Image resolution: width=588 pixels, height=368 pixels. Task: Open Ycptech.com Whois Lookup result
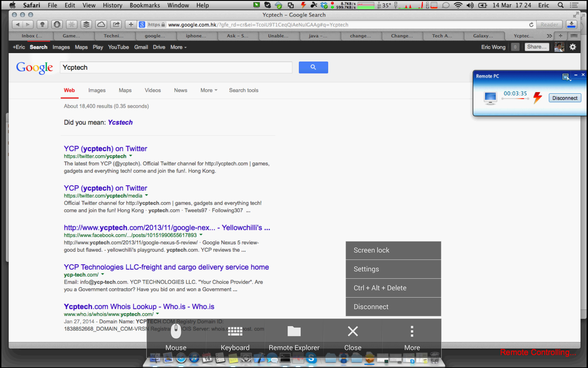pyautogui.click(x=139, y=306)
